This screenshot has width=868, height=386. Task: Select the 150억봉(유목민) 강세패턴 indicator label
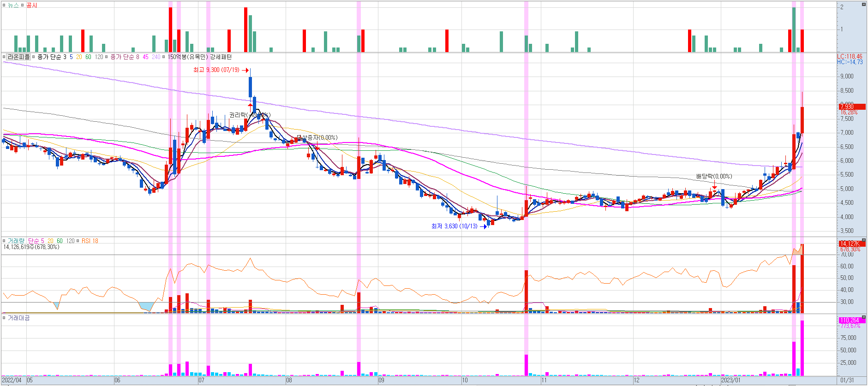(200, 57)
